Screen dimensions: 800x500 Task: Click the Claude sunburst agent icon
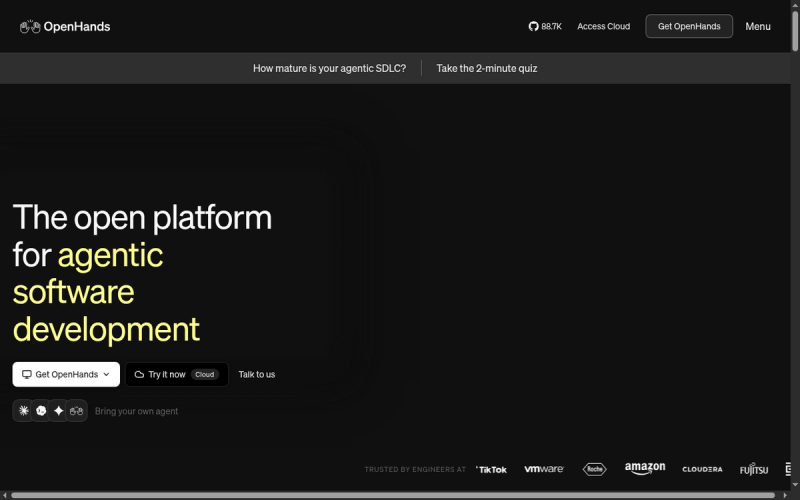23,411
